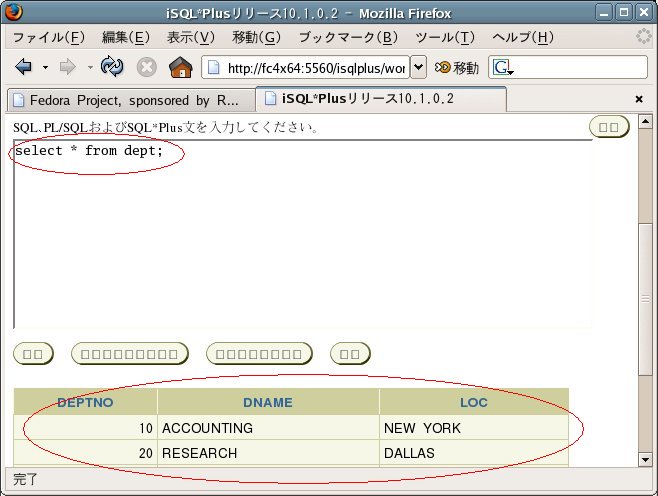Click the DEPTNO column header
658x496 pixels.
pos(85,402)
